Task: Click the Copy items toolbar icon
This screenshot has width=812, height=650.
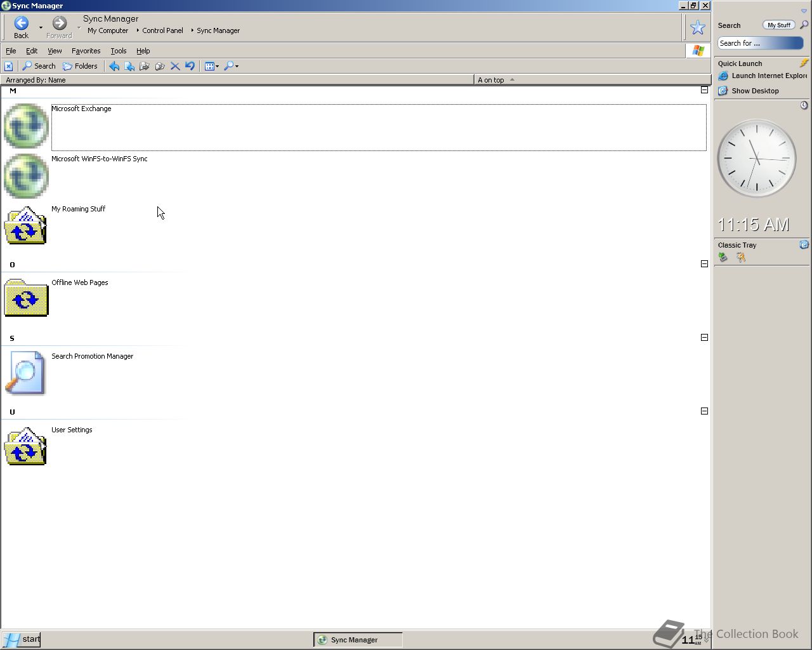Action: [x=160, y=66]
